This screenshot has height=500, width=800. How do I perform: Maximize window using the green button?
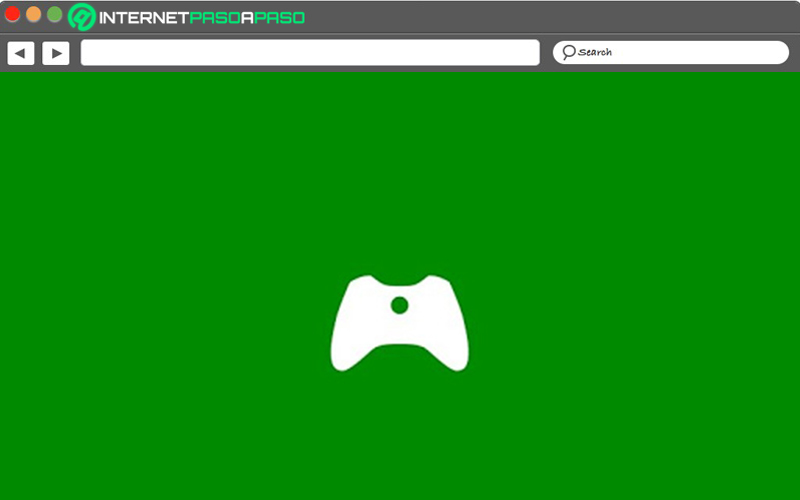[x=55, y=14]
